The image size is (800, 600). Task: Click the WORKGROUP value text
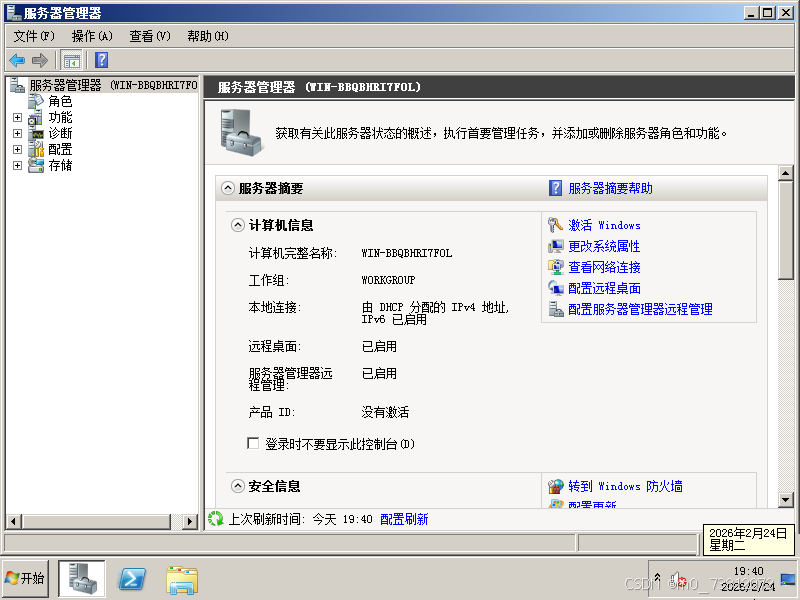pyautogui.click(x=388, y=280)
